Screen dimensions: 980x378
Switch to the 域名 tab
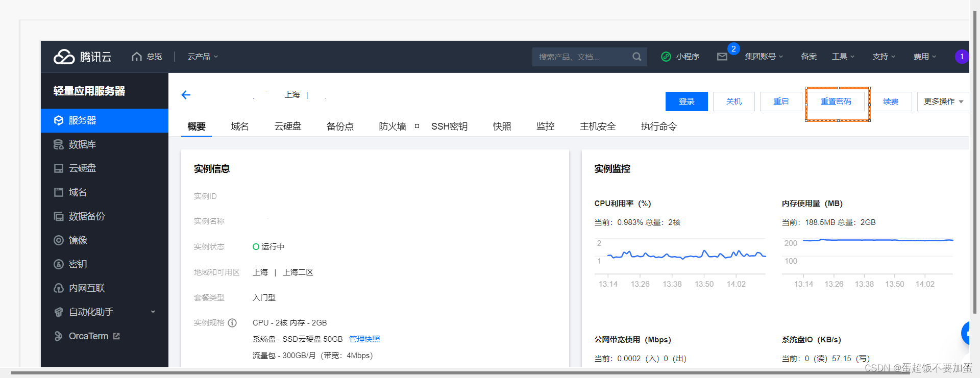click(240, 127)
